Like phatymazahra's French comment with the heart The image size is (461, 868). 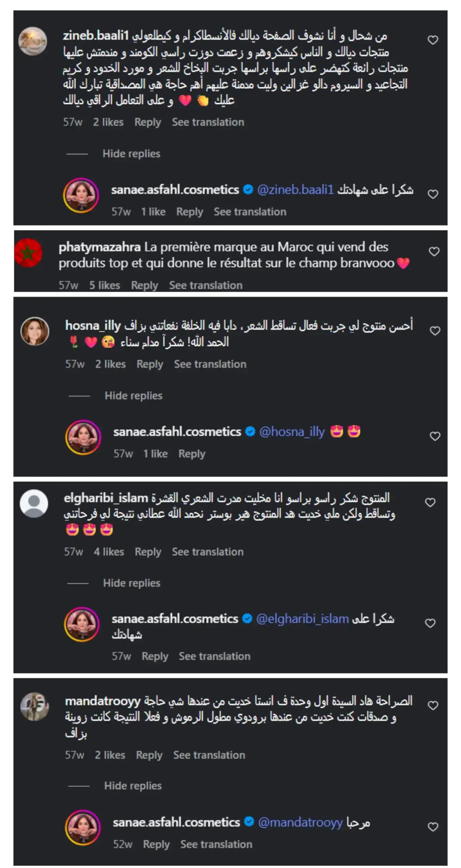click(434, 252)
